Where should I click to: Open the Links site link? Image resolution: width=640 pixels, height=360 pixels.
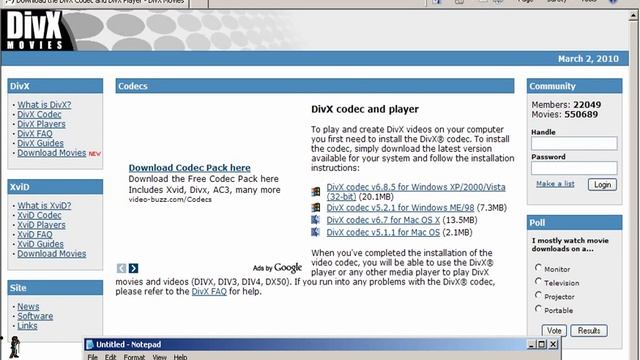(27, 326)
